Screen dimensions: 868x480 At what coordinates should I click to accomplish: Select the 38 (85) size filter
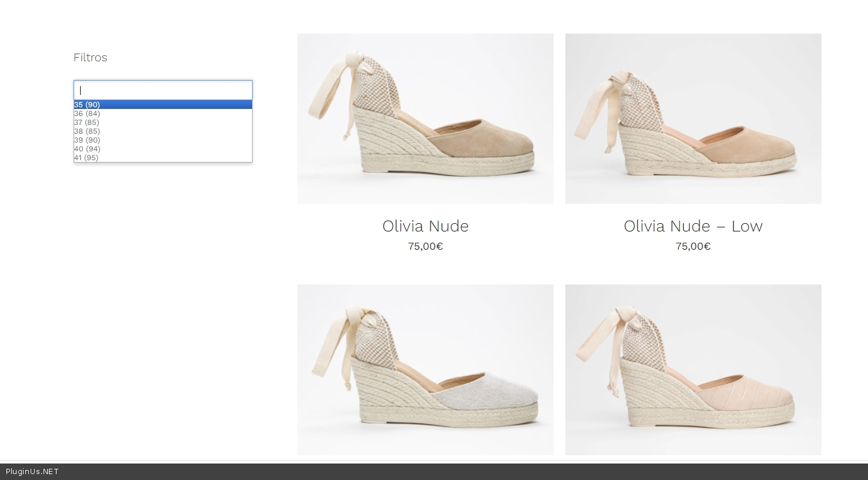click(x=87, y=131)
